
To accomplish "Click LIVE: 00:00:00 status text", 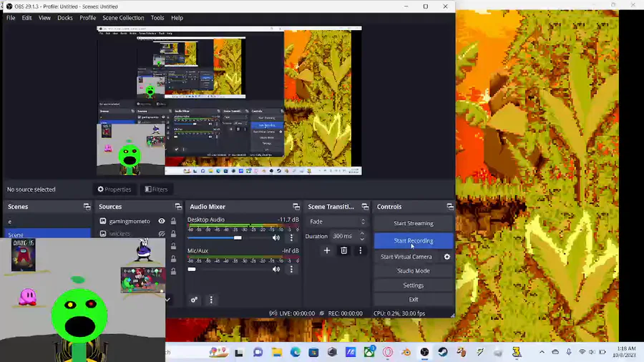I will [x=296, y=313].
